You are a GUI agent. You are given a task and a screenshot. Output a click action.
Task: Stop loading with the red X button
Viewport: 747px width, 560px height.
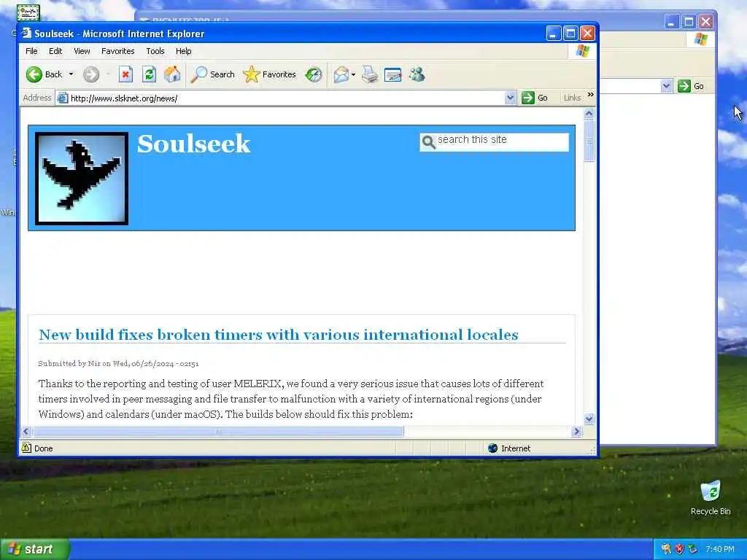click(x=125, y=74)
